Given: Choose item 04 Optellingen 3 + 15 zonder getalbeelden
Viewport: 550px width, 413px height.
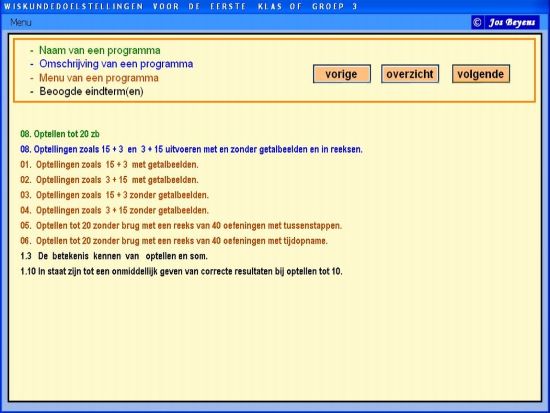Looking at the screenshot, I should click(x=114, y=211).
